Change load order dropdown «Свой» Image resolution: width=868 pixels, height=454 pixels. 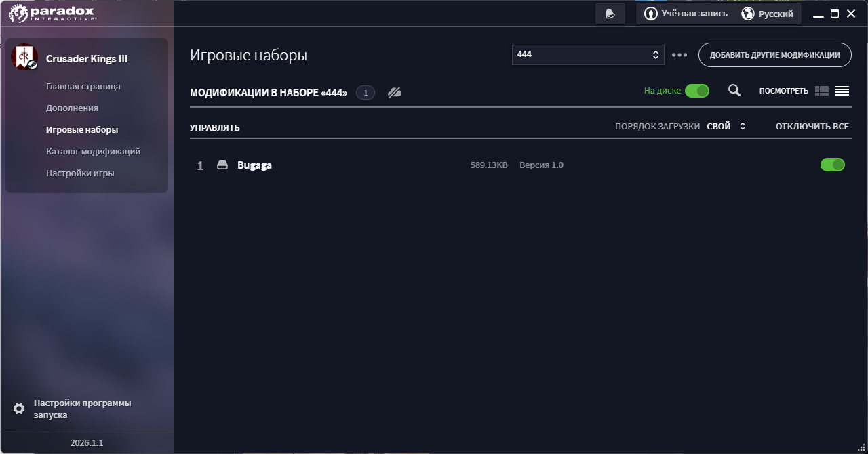[726, 127]
